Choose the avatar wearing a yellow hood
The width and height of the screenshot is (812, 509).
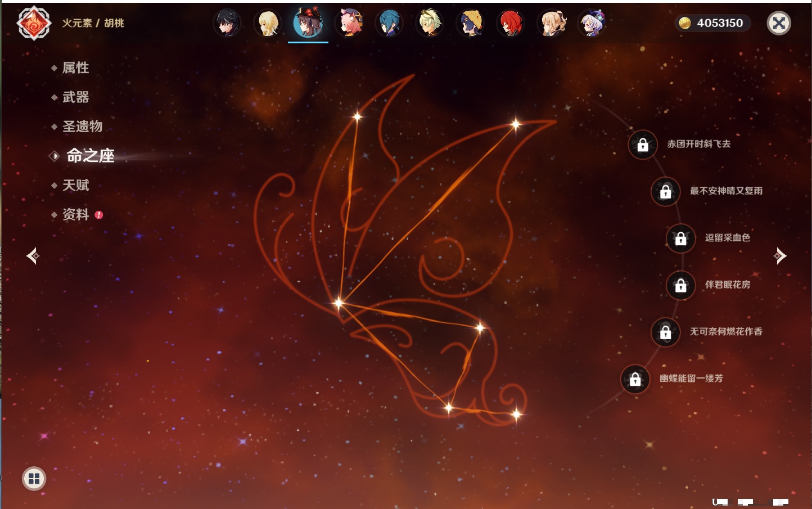click(470, 23)
